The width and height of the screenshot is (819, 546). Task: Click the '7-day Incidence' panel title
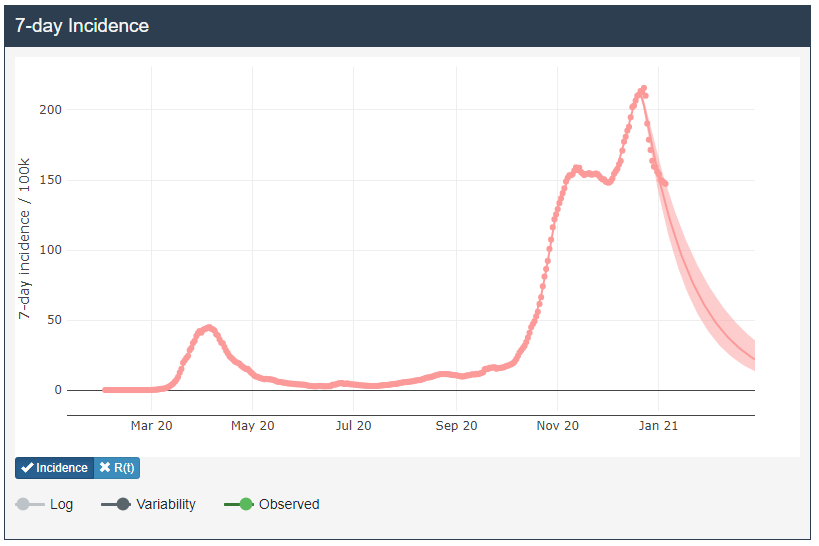(x=82, y=26)
